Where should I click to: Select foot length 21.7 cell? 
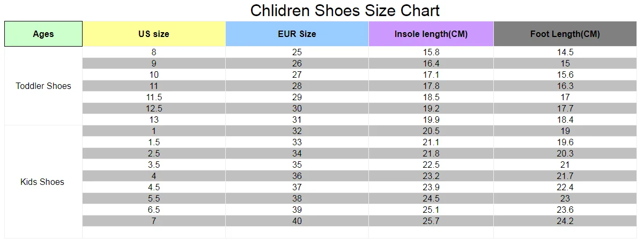565,176
